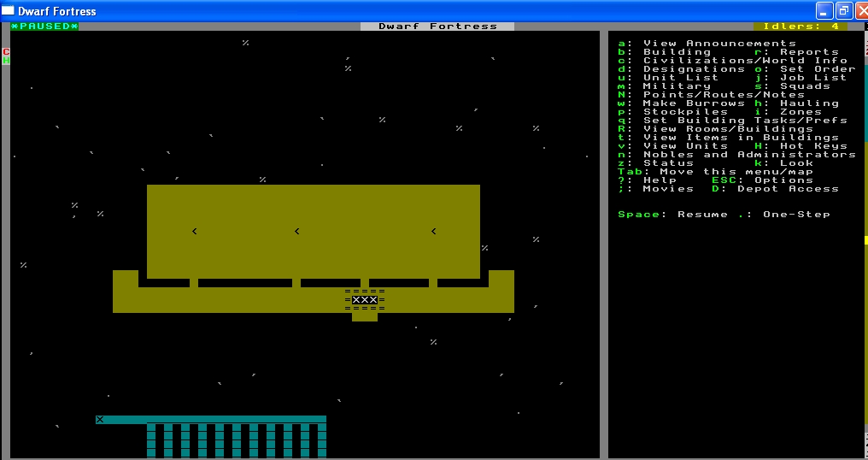Open the 'b: Building' menu entry
Viewport: 868px width, 460px height.
(665, 51)
